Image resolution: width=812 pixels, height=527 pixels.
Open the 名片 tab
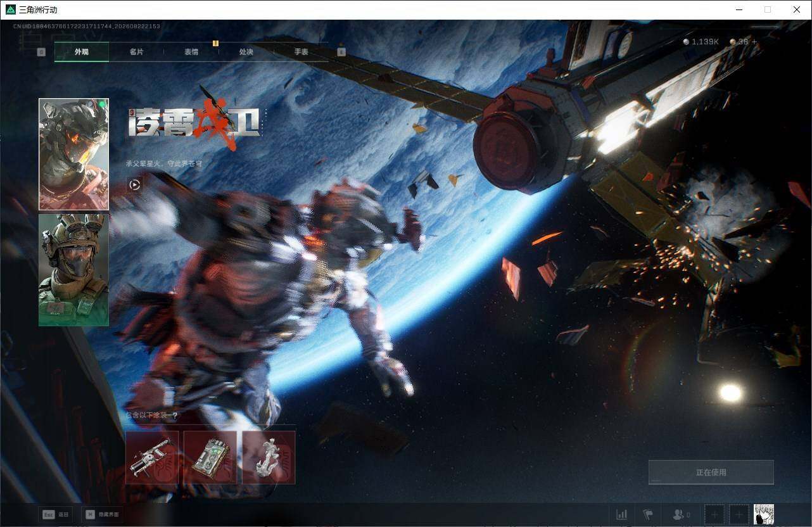(136, 52)
